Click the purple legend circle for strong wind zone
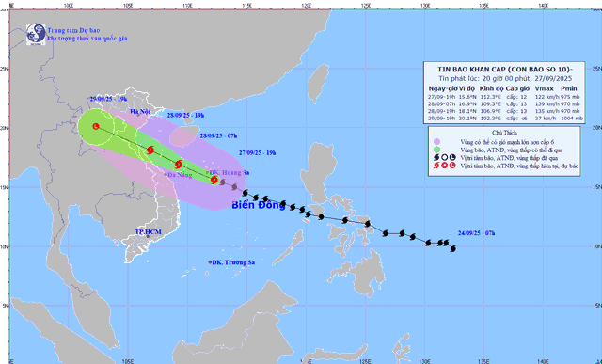Viewport: 602px width, 364px height. pyautogui.click(x=436, y=142)
